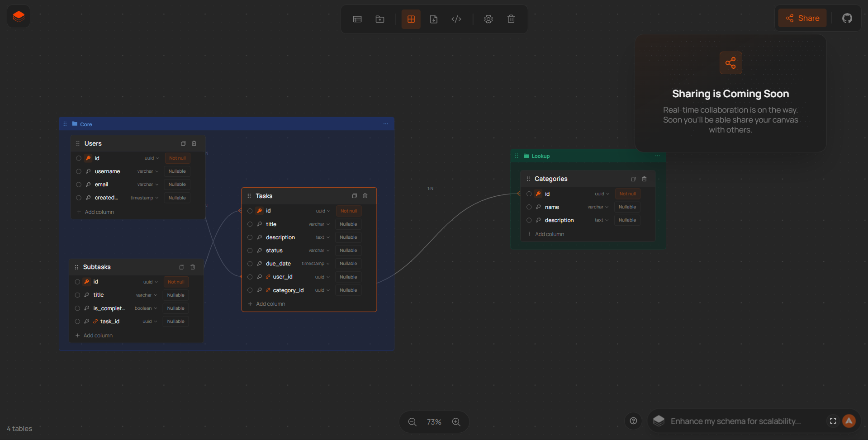Click Add column in the Categories table
Viewport: 868px width, 440px height.
coord(549,234)
